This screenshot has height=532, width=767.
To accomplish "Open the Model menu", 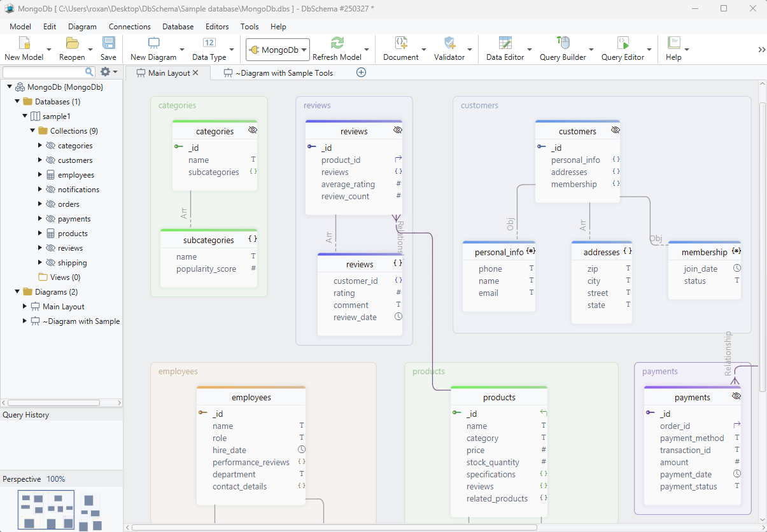I will point(20,27).
